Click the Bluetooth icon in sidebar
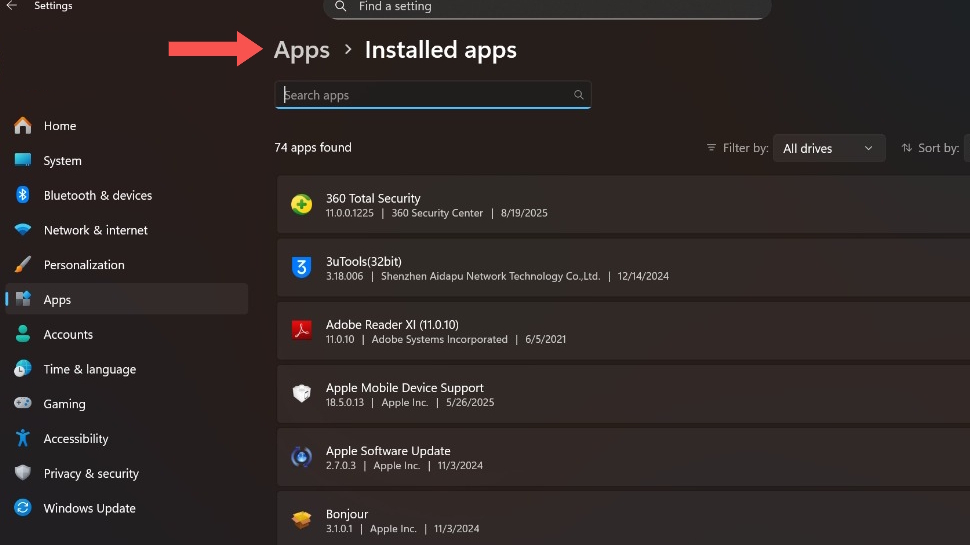The width and height of the screenshot is (970, 545). click(x=23, y=195)
